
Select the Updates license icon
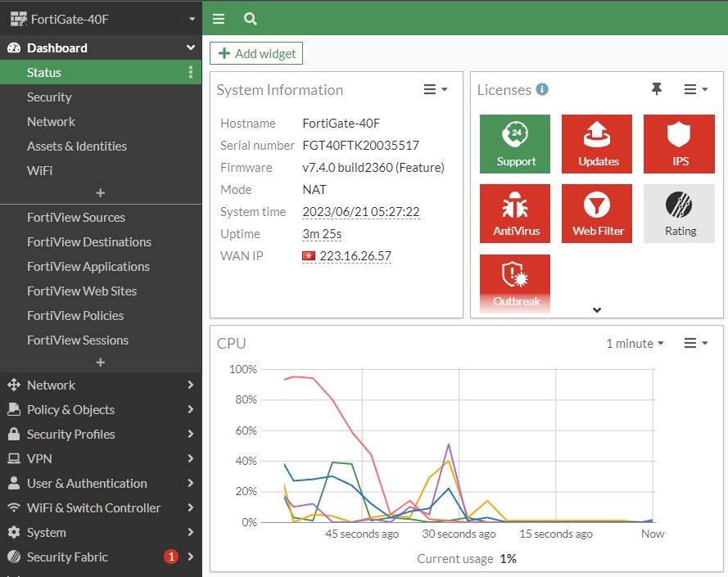pyautogui.click(x=596, y=144)
